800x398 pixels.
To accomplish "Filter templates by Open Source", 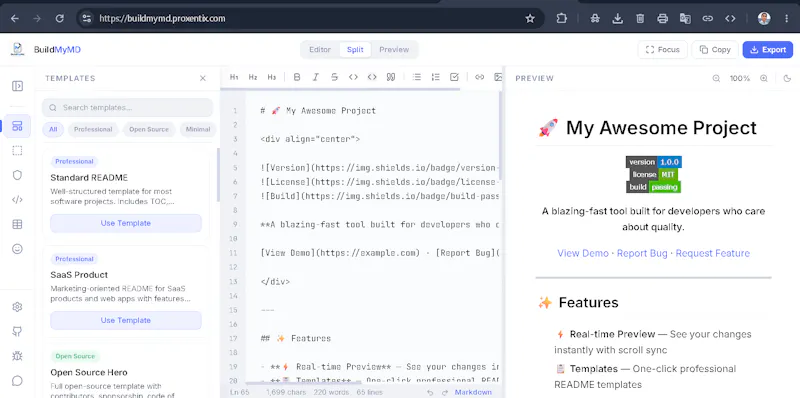I will point(148,130).
